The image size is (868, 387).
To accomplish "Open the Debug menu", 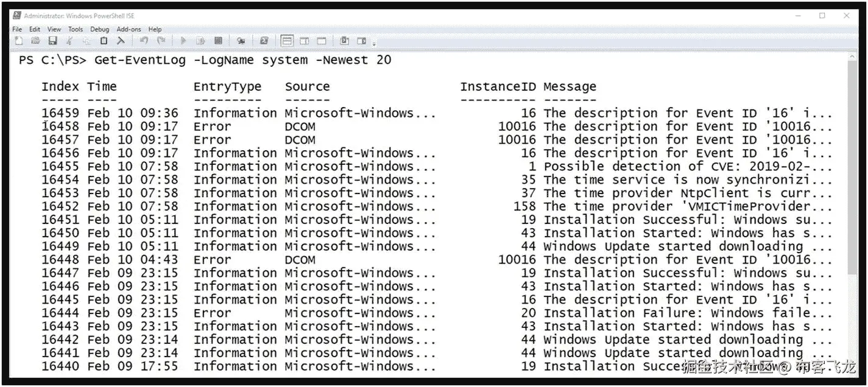I will (99, 29).
